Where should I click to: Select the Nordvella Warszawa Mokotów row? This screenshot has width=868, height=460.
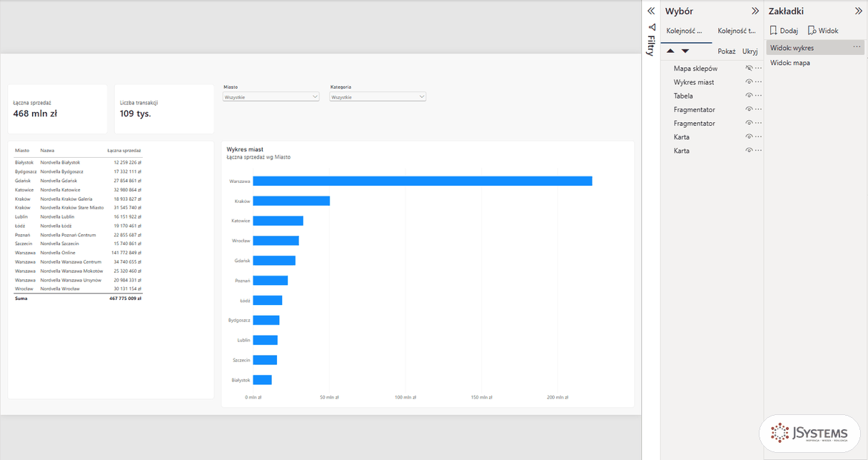(x=78, y=271)
